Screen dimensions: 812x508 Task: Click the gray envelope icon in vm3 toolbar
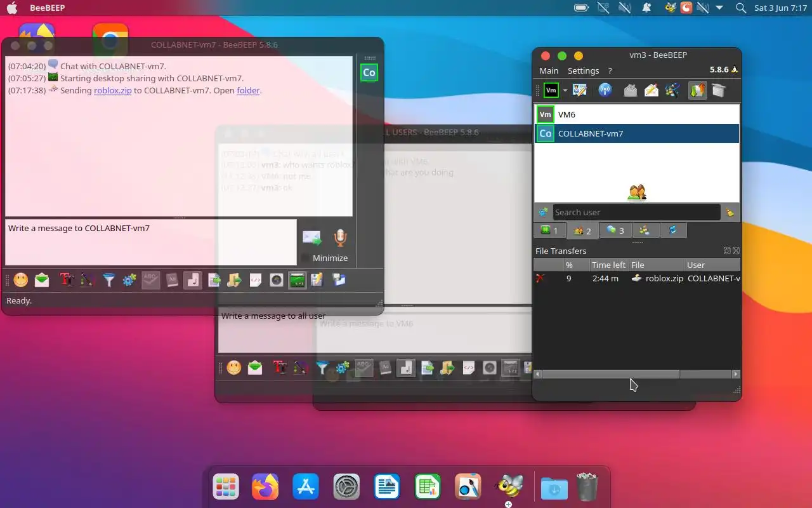click(x=630, y=90)
